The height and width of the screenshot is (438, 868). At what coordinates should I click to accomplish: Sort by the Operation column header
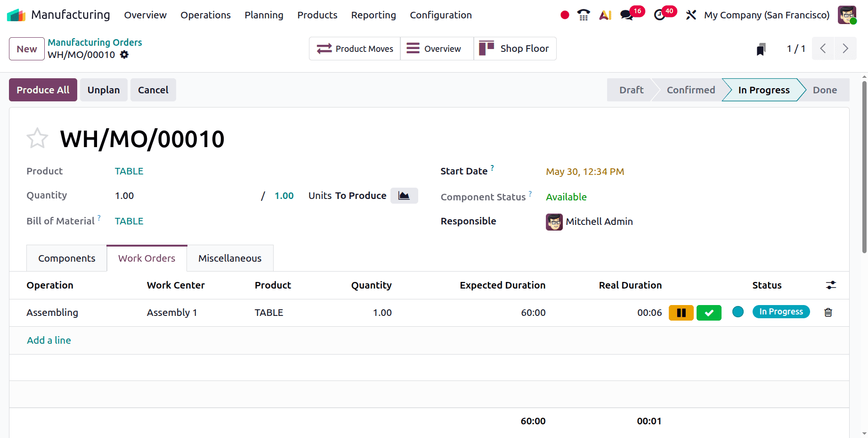click(x=50, y=285)
